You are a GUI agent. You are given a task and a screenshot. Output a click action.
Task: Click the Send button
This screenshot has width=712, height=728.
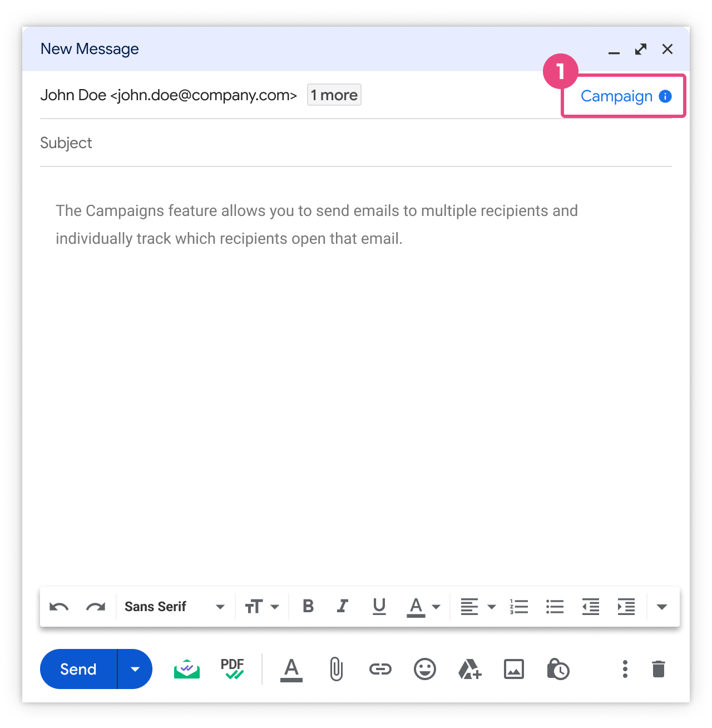point(78,669)
